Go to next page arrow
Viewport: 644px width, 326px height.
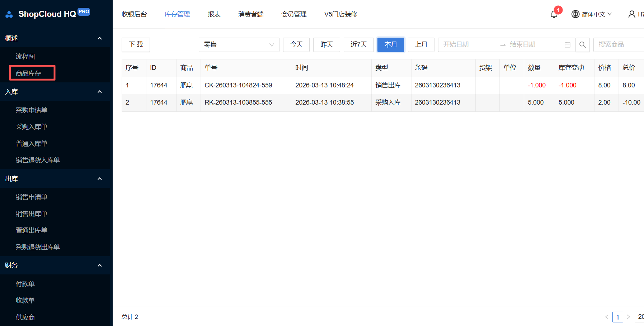click(x=628, y=317)
